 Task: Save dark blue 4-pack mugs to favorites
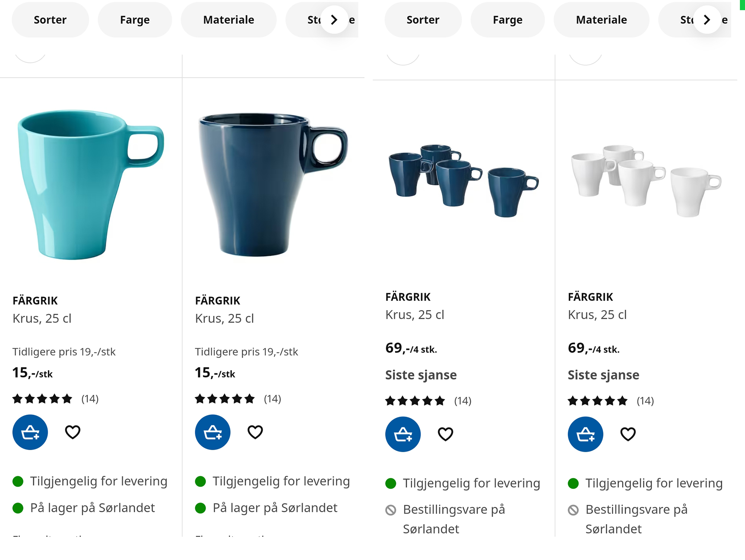[446, 434]
